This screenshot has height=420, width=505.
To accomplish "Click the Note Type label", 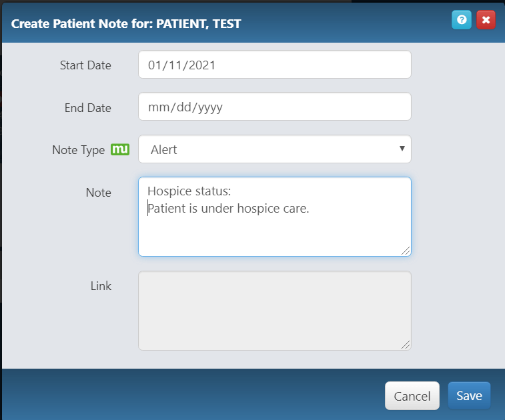I will pos(79,150).
